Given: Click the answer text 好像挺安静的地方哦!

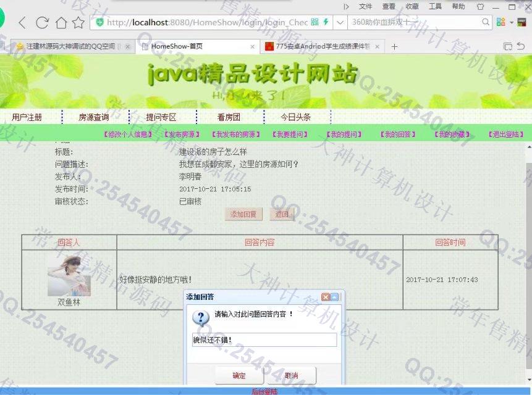Looking at the screenshot, I should pos(156,280).
